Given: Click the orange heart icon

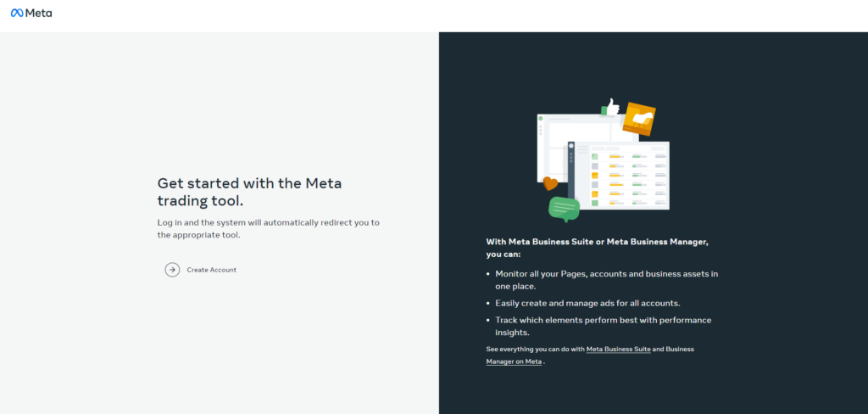Looking at the screenshot, I should pyautogui.click(x=550, y=182).
